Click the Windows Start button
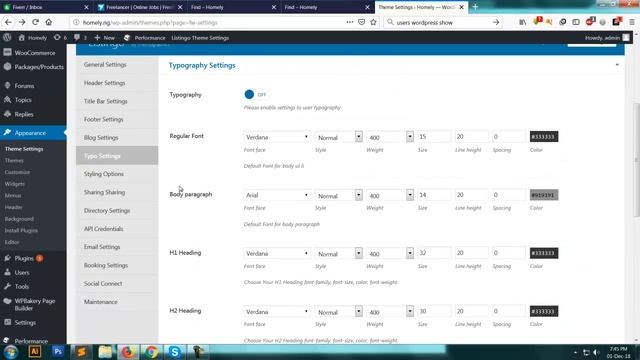The width and height of the screenshot is (640, 360). point(11,352)
